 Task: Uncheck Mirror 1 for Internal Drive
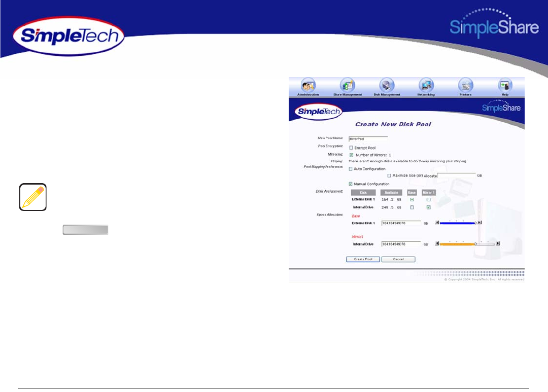click(428, 207)
